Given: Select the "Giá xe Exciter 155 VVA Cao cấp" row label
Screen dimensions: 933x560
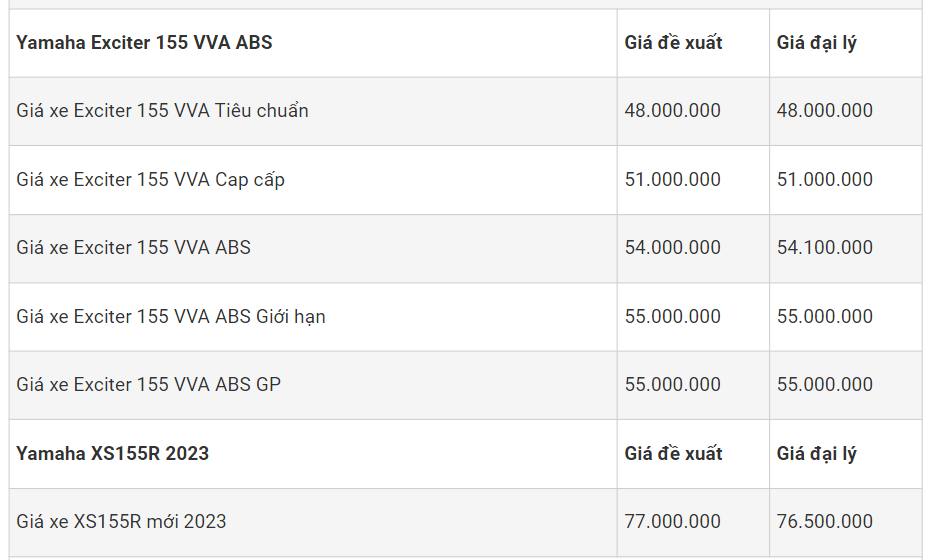Looking at the screenshot, I should [x=150, y=180].
